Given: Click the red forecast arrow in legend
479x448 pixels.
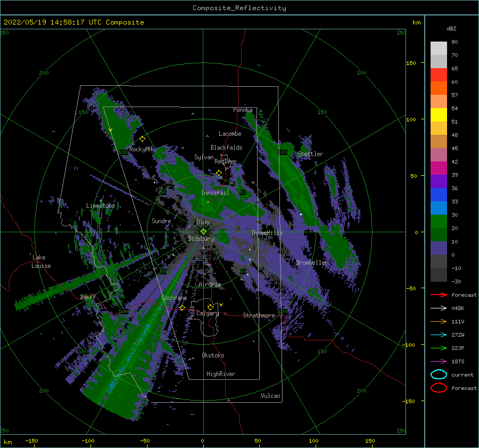Looking at the screenshot, I should pos(439,295).
